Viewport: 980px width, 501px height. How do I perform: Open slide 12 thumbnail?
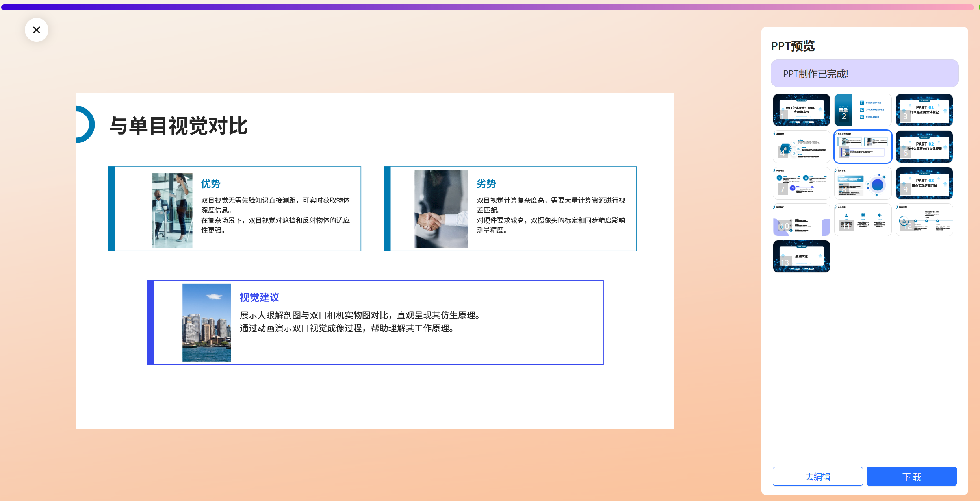click(924, 220)
